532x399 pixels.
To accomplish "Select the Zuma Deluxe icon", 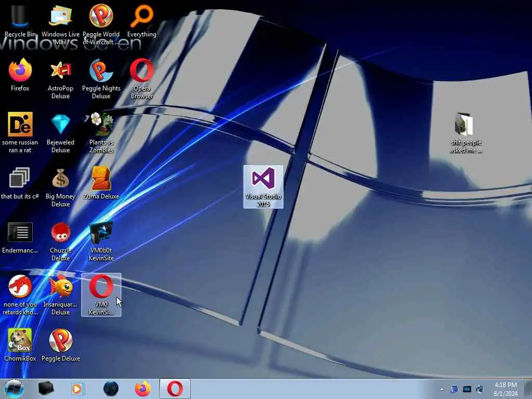I will click(x=101, y=183).
